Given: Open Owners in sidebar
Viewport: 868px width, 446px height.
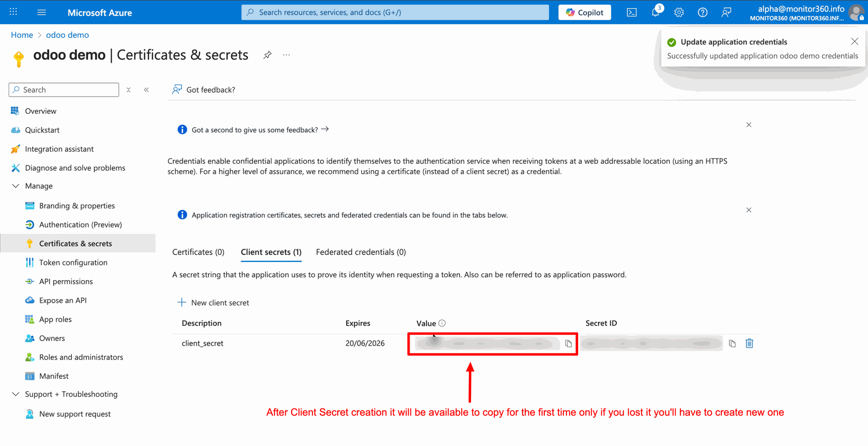Looking at the screenshot, I should tap(52, 338).
